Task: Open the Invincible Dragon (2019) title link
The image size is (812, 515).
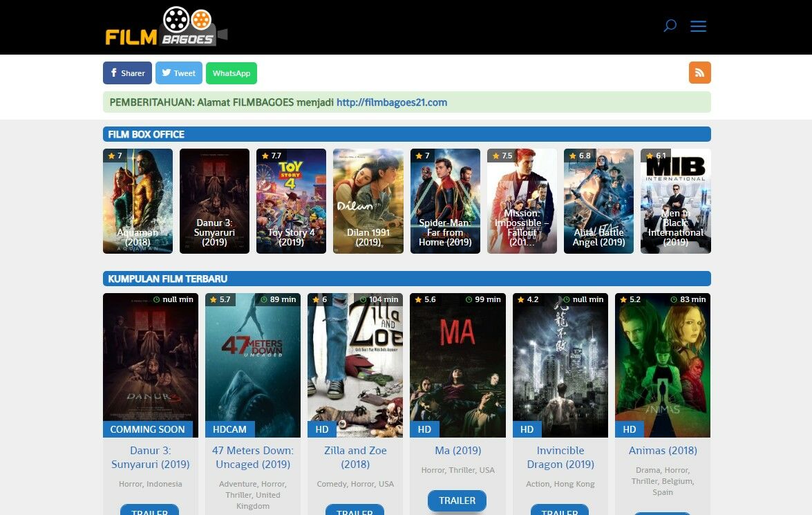Action: (560, 458)
